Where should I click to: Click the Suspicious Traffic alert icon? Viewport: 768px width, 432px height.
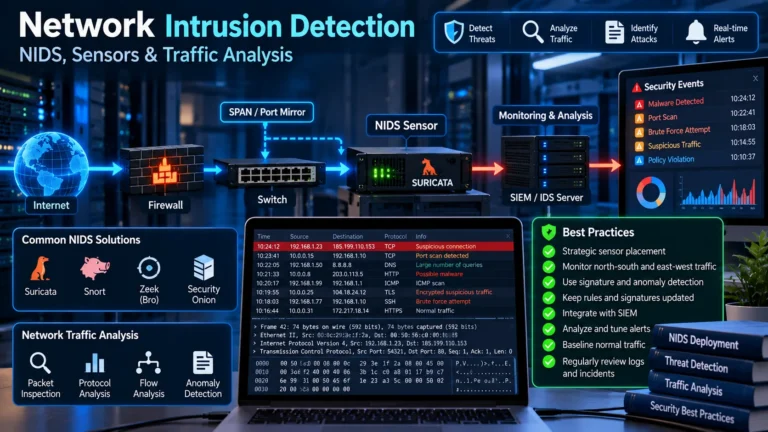click(639, 146)
